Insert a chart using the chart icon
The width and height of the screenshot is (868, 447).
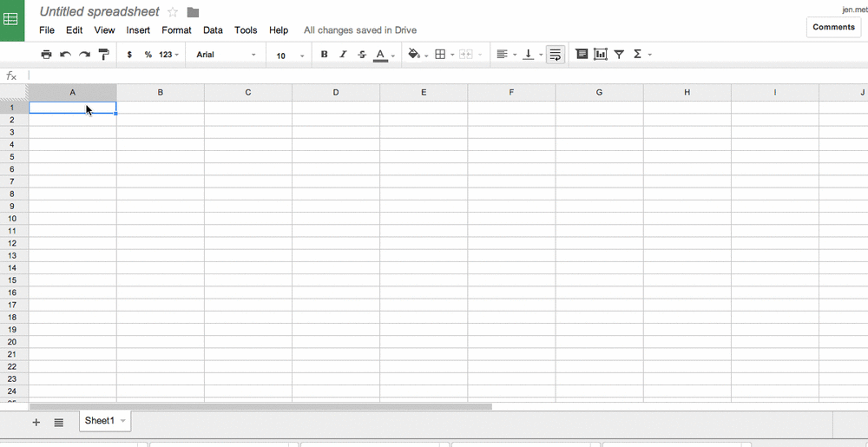(601, 55)
